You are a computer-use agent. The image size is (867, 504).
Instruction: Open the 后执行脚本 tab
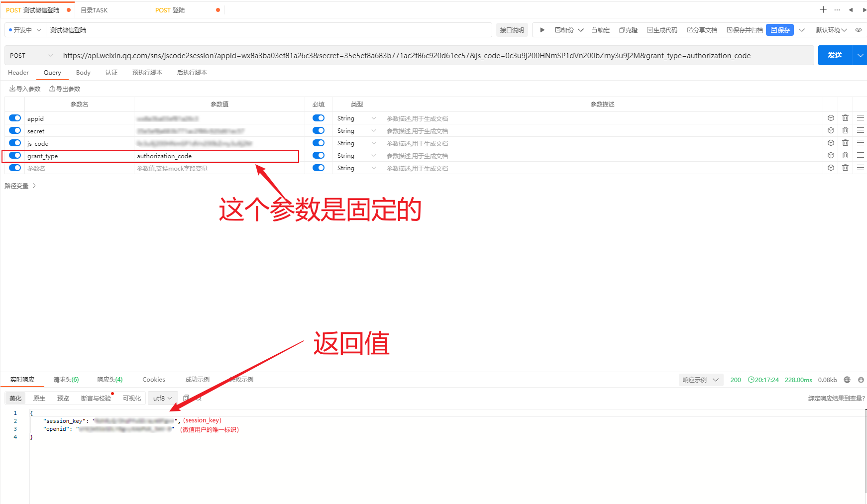192,72
